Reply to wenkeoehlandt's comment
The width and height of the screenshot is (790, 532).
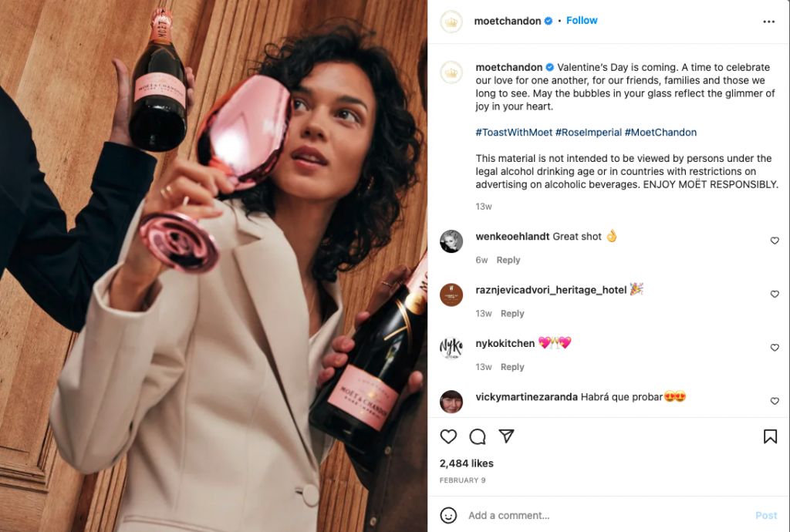point(508,260)
